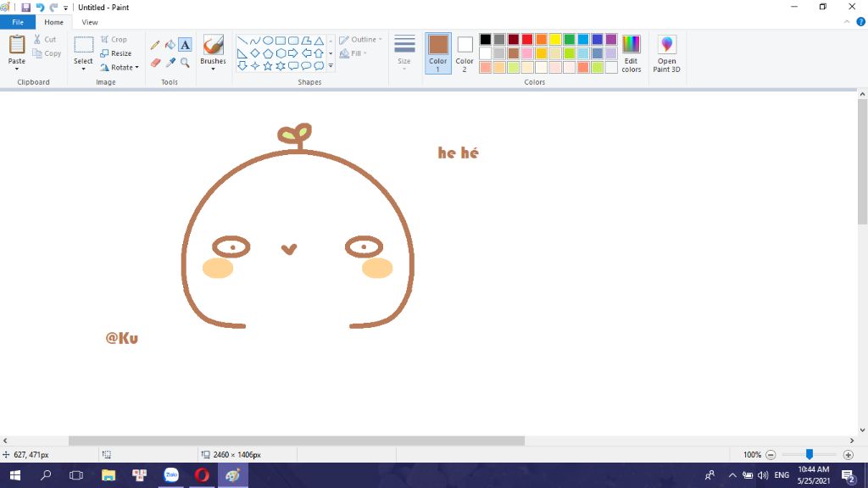This screenshot has width=868, height=488.
Task: Open the File menu
Action: (18, 22)
